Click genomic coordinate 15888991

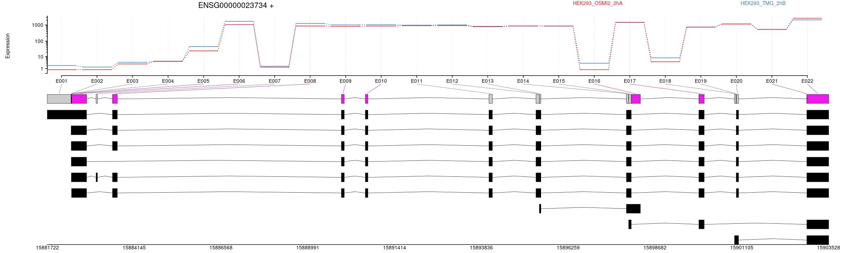tap(308, 248)
